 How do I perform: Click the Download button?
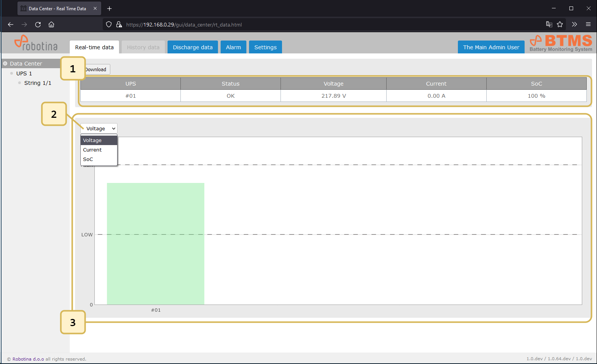coord(97,70)
